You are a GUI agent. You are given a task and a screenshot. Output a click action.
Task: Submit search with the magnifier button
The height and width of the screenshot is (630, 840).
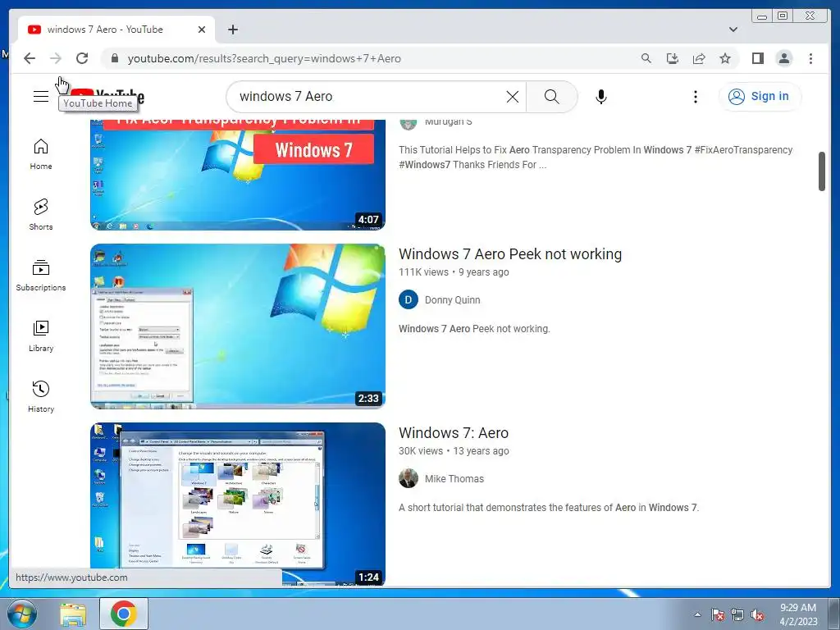coord(552,97)
